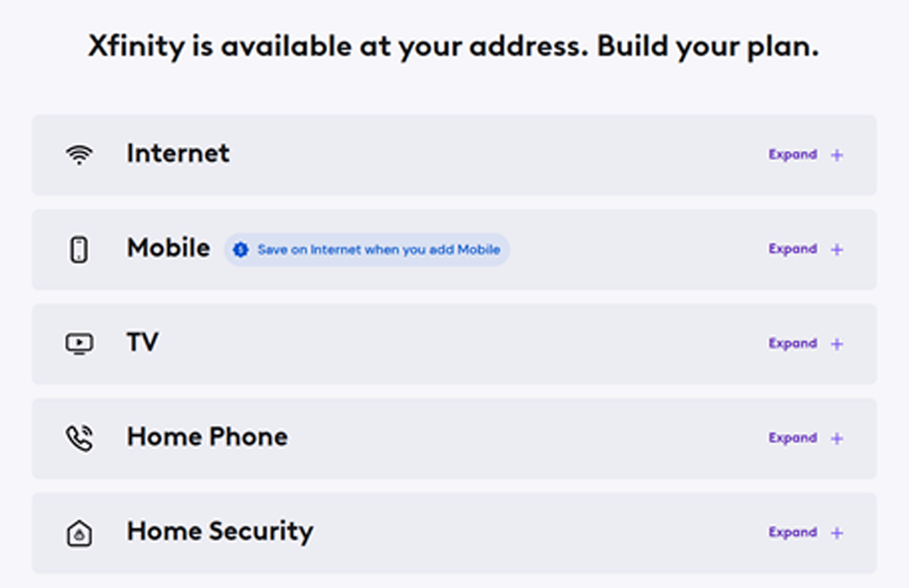Click the 'Build your plan' page heading
909x588 pixels.
click(x=453, y=47)
